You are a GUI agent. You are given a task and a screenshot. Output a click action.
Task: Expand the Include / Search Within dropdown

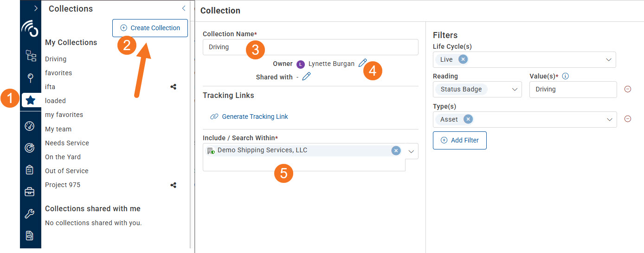click(411, 151)
